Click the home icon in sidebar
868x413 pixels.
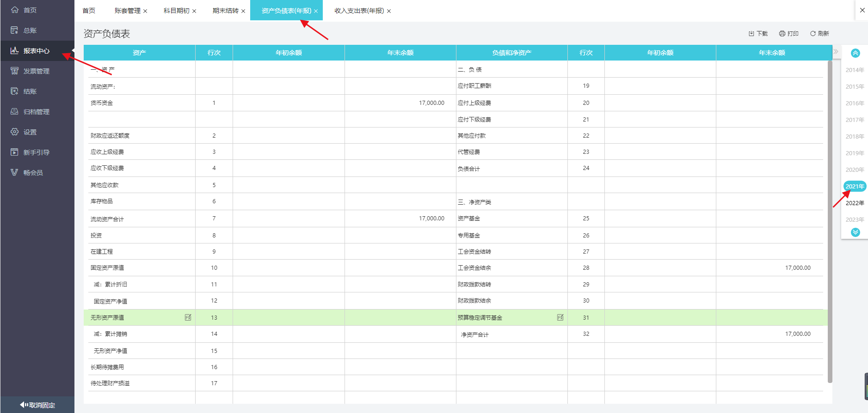15,10
